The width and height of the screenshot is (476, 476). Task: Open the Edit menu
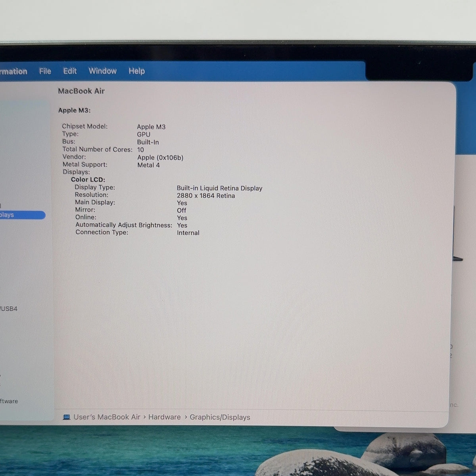click(70, 71)
